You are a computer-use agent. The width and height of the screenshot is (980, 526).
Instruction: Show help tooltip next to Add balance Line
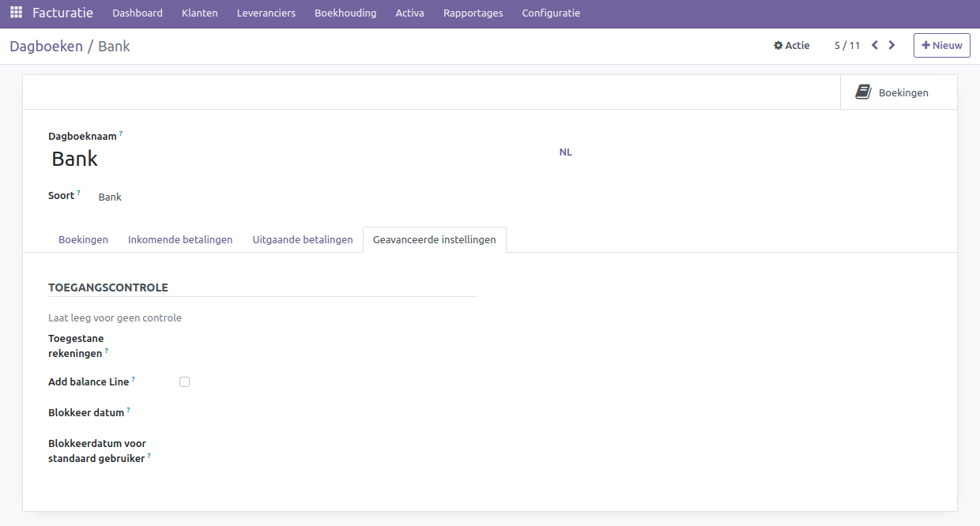point(134,380)
